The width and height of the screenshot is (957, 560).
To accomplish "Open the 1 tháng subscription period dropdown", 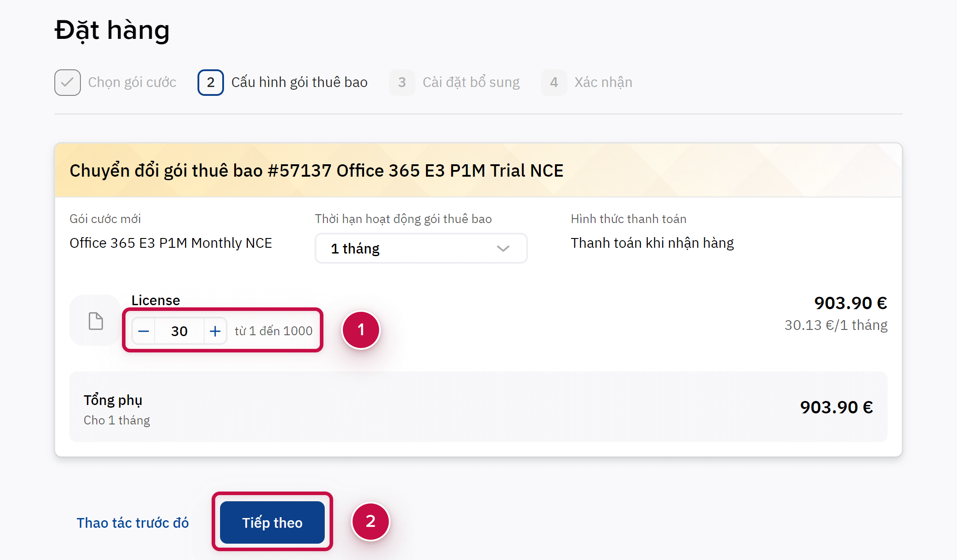I will [x=421, y=249].
